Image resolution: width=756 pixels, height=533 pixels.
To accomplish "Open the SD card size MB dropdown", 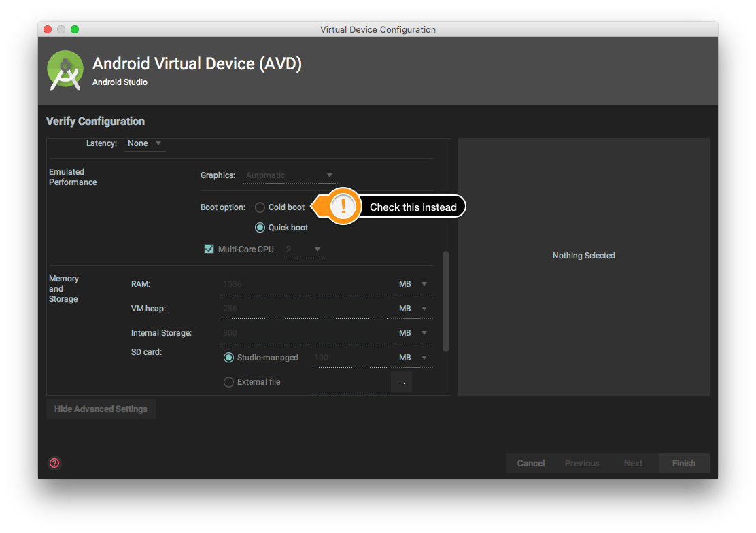I will (x=413, y=358).
